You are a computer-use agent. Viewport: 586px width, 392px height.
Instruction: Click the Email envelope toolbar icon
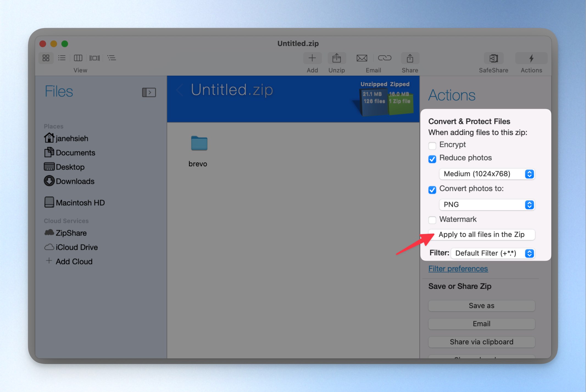(x=362, y=58)
